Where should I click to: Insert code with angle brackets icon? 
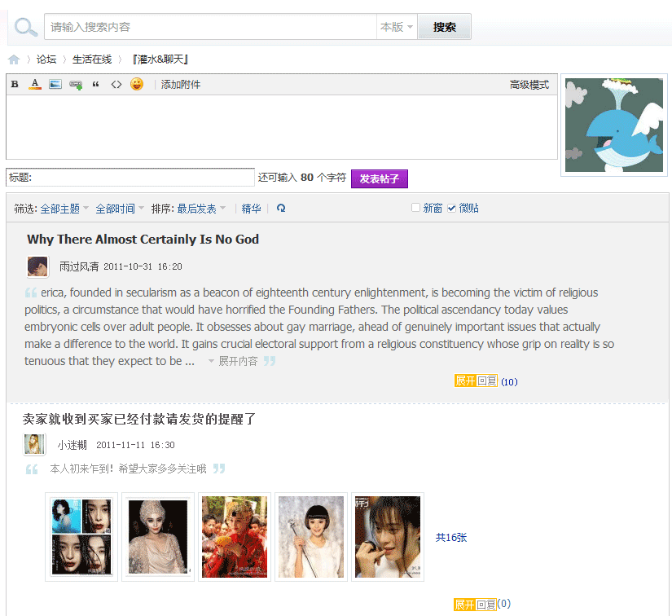tap(116, 85)
